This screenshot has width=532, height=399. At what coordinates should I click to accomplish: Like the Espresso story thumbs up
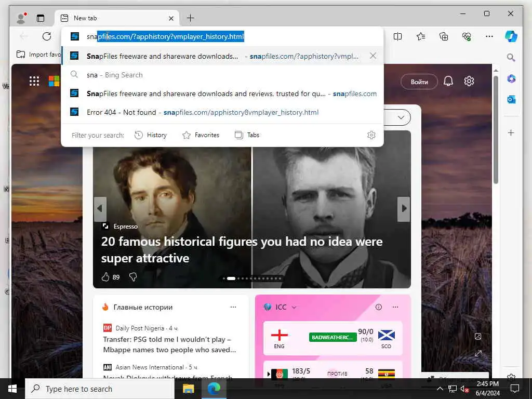(x=105, y=277)
